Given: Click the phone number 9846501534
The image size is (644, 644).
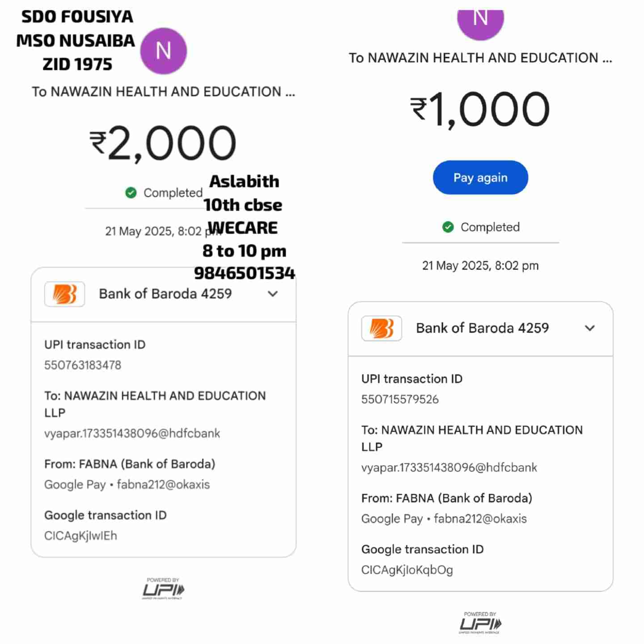Looking at the screenshot, I should 245,273.
